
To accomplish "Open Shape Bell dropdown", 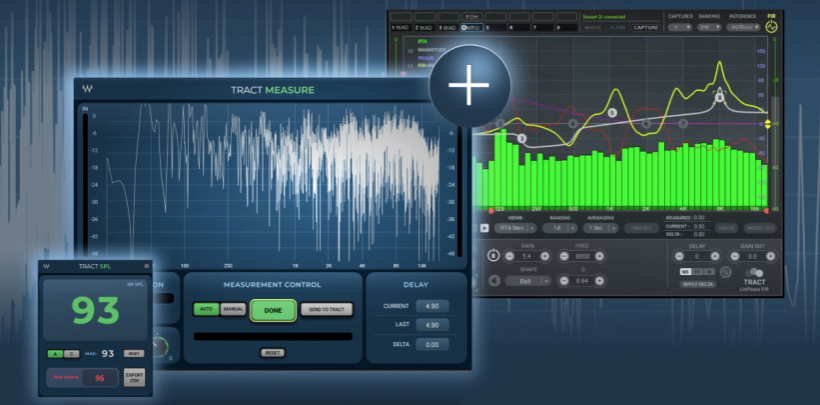I will (x=528, y=281).
